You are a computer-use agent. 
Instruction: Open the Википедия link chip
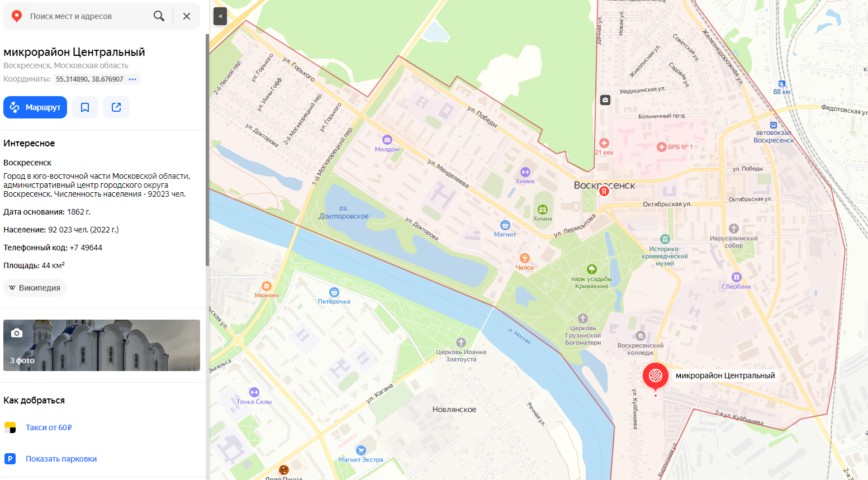(x=35, y=288)
